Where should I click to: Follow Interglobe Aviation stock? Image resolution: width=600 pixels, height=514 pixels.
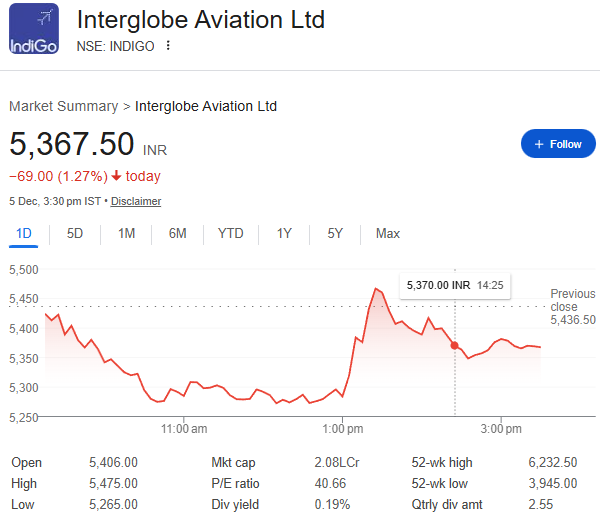point(558,144)
